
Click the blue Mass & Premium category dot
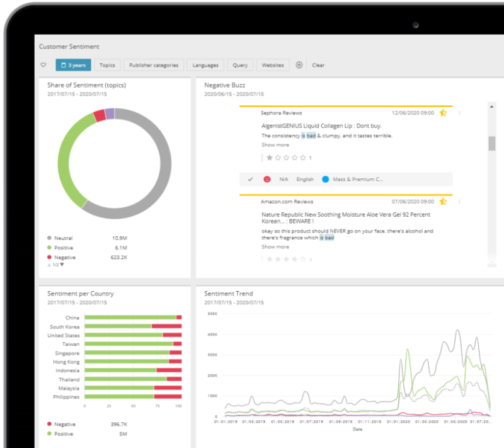pos(325,179)
